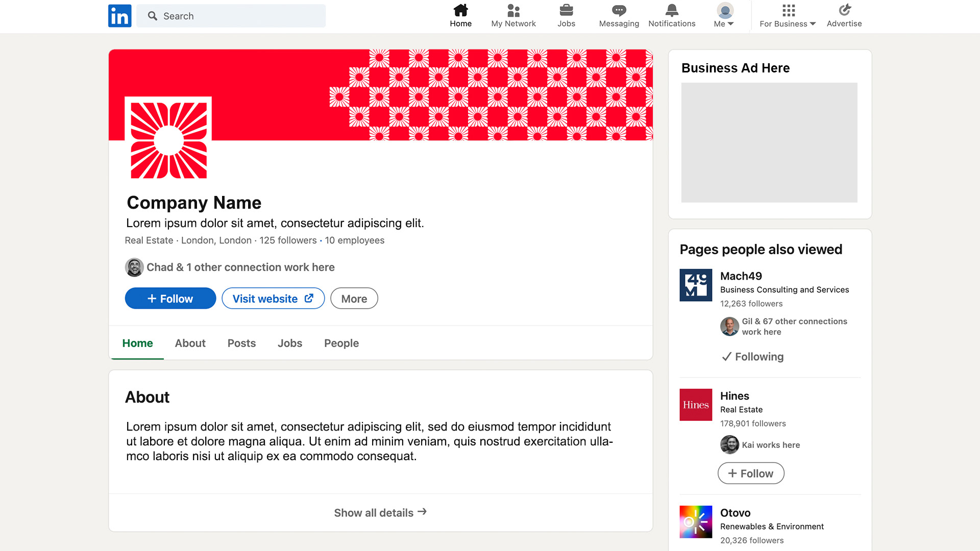Open the Messaging chat bubble icon

[x=619, y=10]
